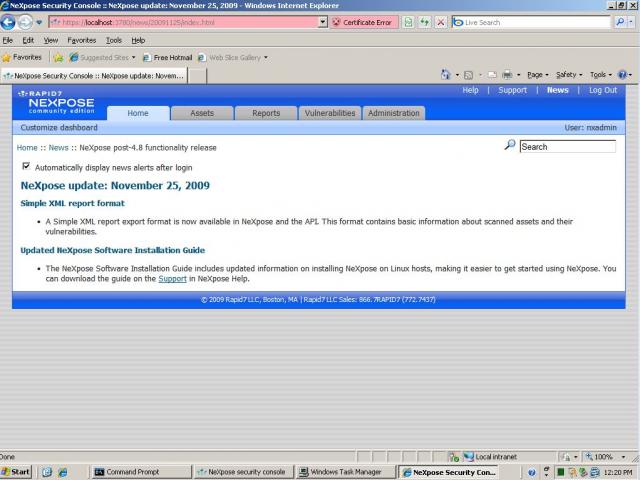Click News link in NeXpose header

tap(558, 90)
